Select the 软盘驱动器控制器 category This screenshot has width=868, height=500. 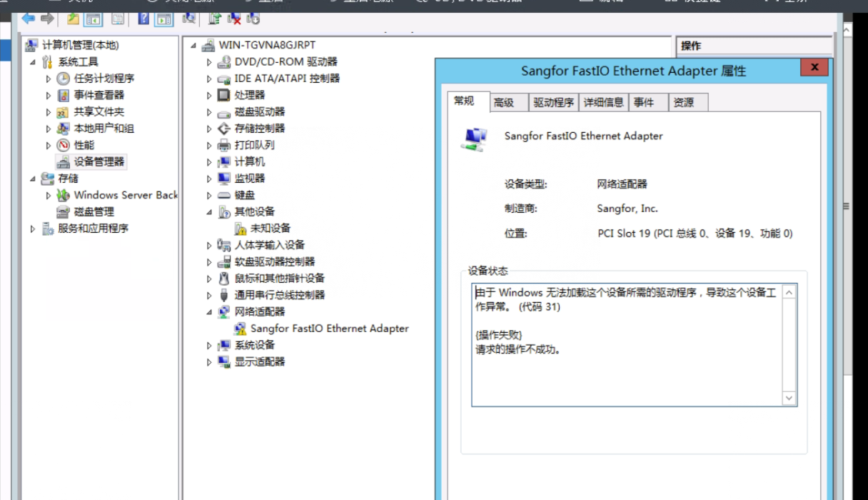pos(275,262)
